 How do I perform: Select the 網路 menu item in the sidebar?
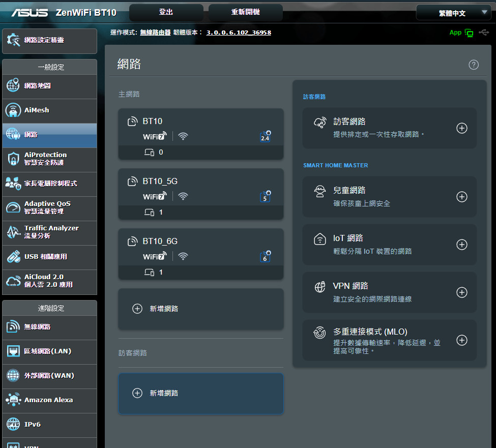pos(50,135)
